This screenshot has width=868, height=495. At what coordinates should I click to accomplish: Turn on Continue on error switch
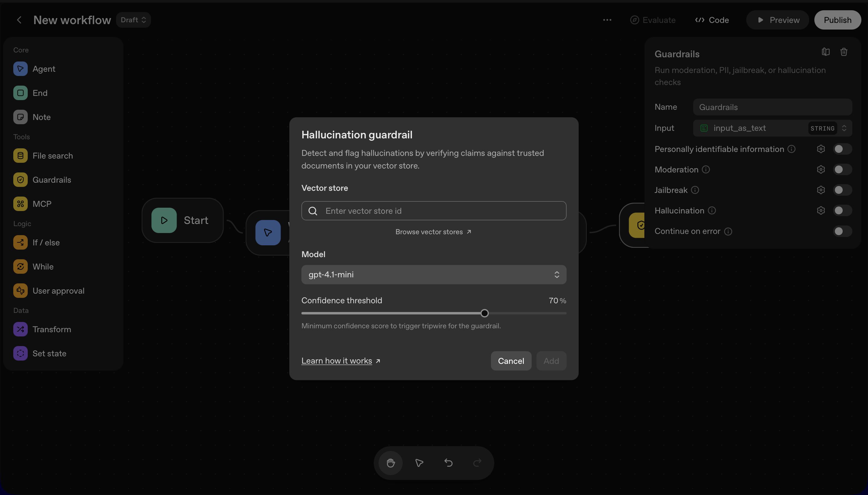[x=842, y=231]
